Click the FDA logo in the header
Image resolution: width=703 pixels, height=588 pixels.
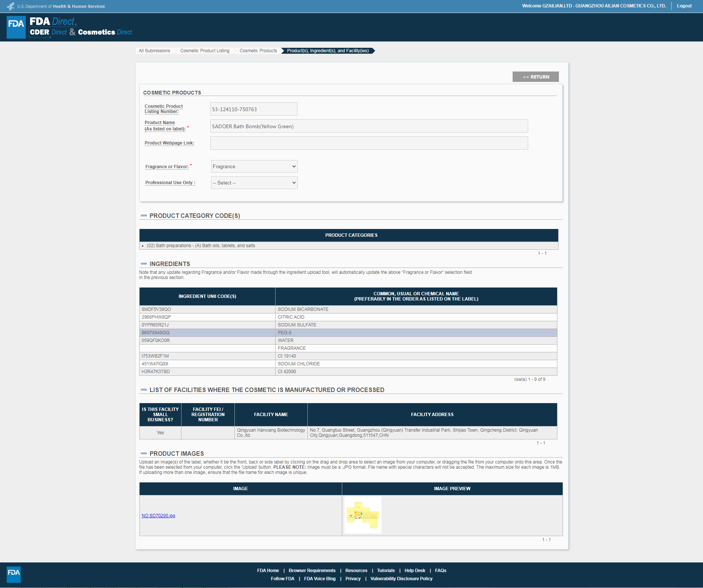[x=16, y=27]
